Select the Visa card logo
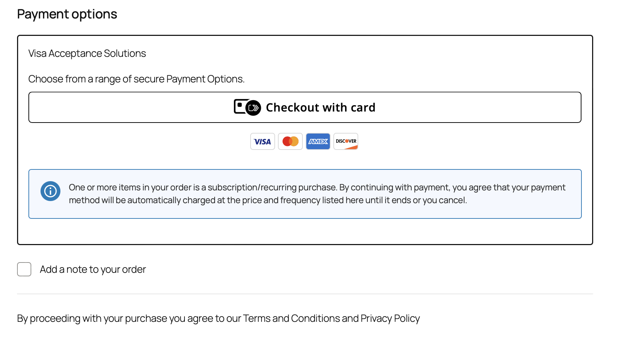This screenshot has width=644, height=341. click(x=263, y=141)
